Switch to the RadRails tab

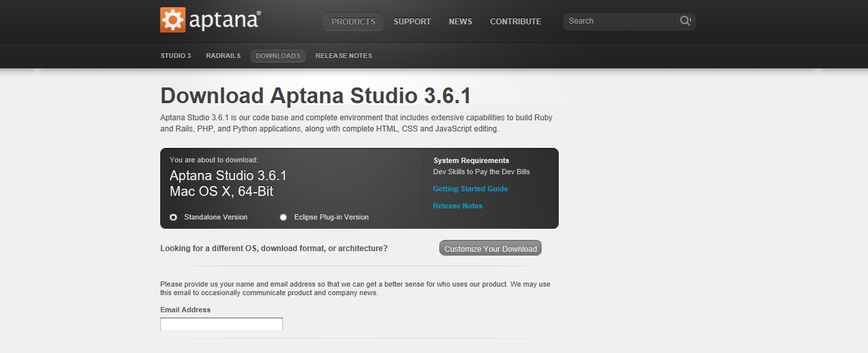[223, 56]
